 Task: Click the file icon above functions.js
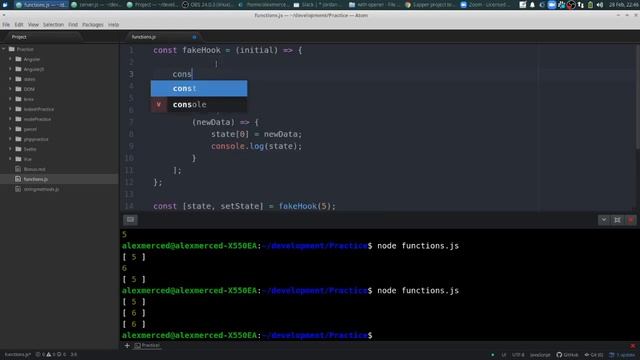pyautogui.click(x=18, y=169)
